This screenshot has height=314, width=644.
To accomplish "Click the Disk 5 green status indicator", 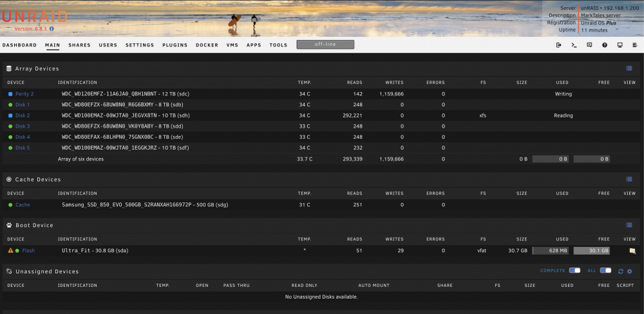I will pos(10,148).
